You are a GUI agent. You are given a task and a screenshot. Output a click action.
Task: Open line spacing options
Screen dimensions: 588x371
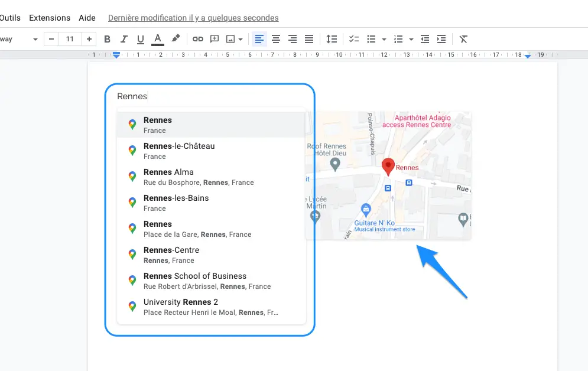332,39
